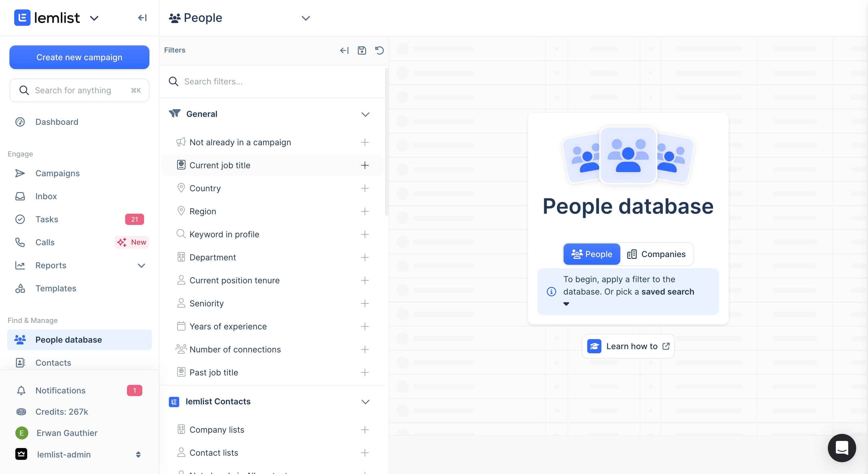The height and width of the screenshot is (474, 868).
Task: Go to Contacts in sidebar
Action: pyautogui.click(x=53, y=362)
